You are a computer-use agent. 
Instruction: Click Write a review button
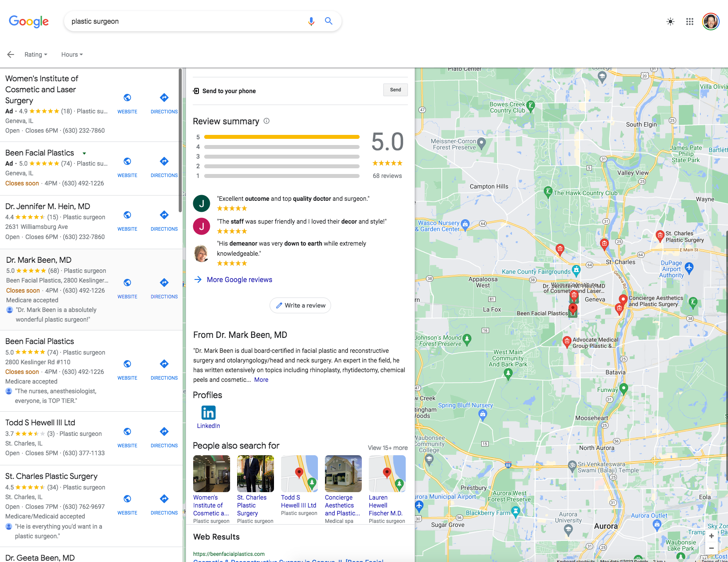(300, 305)
